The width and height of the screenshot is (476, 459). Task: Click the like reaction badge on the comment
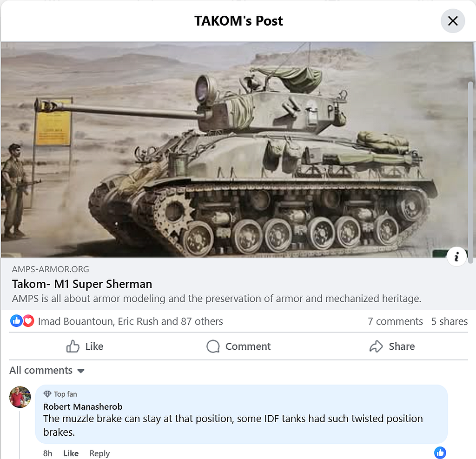(440, 452)
